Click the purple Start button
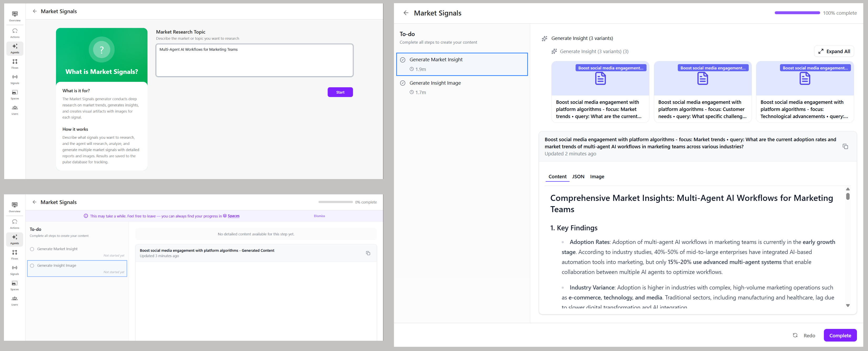This screenshot has height=351, width=868. tap(340, 92)
